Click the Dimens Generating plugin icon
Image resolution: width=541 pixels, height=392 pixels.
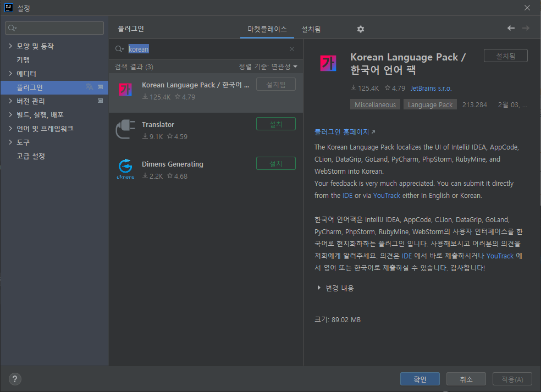pyautogui.click(x=125, y=169)
